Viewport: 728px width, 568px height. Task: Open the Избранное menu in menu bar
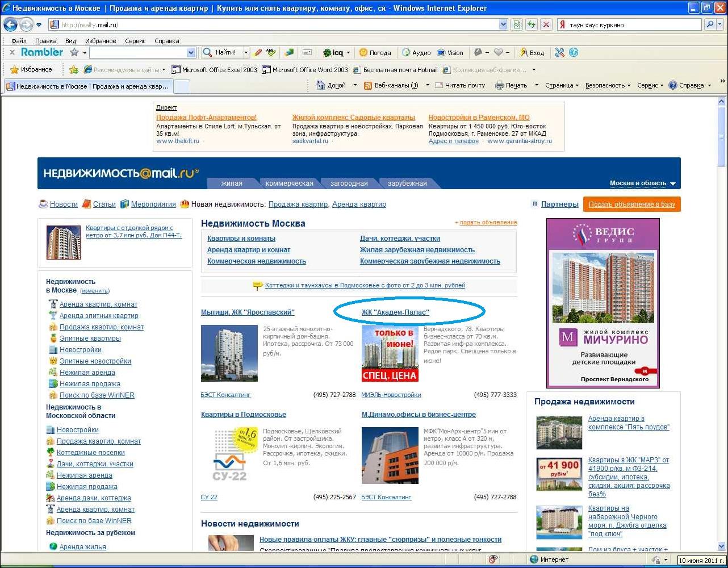[x=101, y=41]
